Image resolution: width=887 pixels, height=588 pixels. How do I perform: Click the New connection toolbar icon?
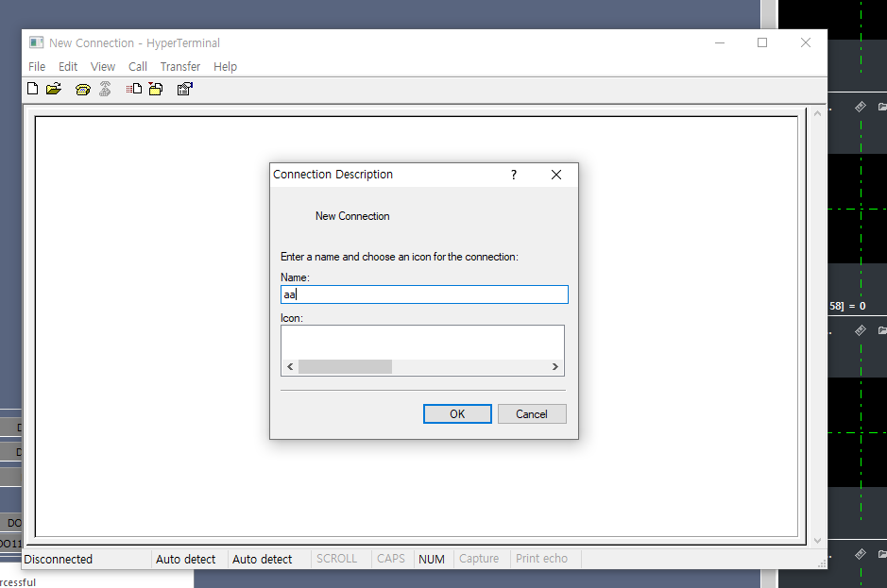33,89
